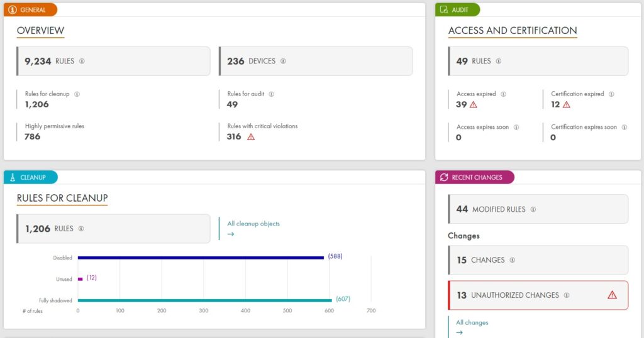Click the warning icon next to Certification expired
This screenshot has width=644, height=338.
click(566, 105)
